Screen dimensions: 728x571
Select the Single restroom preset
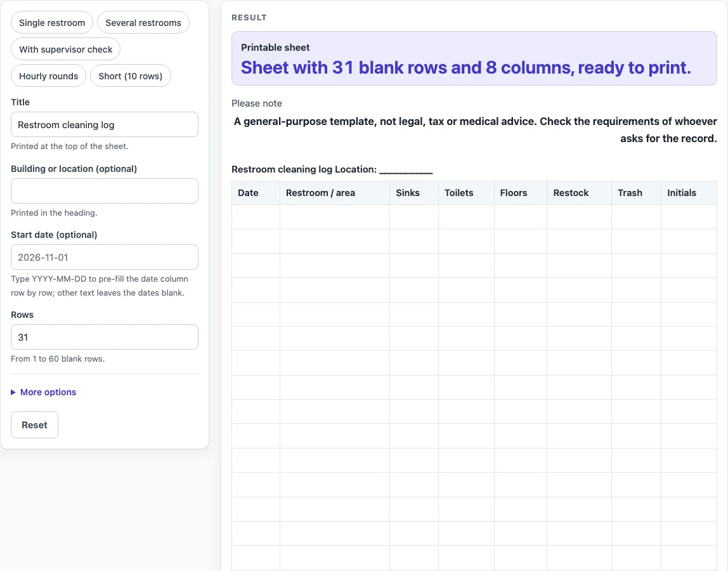52,23
